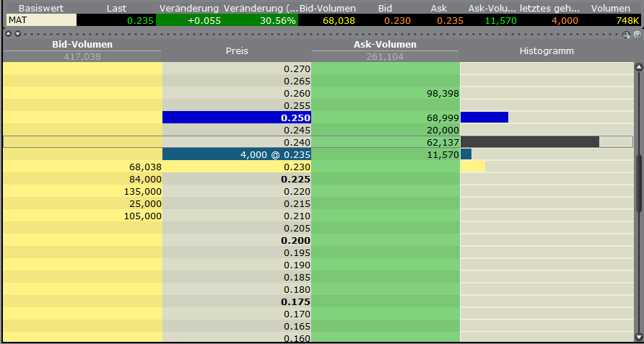Click the dark histogram bar at 0.240
The width and height of the screenshot is (644, 344).
tap(529, 142)
